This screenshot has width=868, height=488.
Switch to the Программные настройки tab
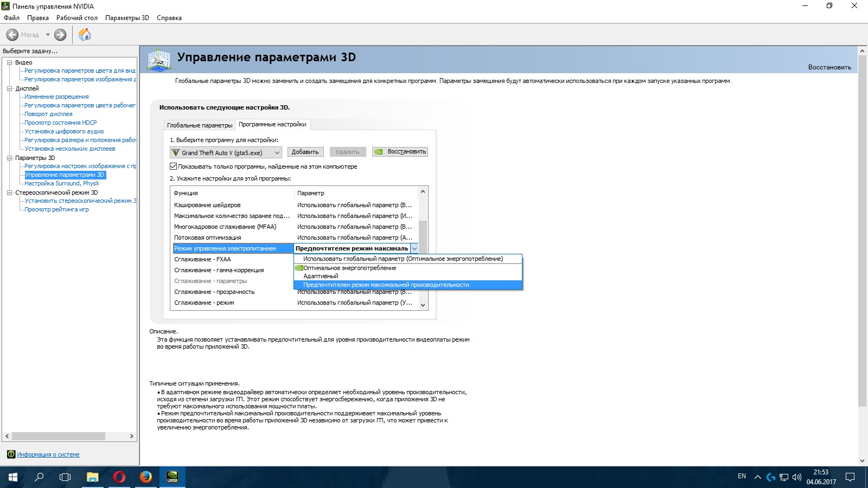(272, 124)
